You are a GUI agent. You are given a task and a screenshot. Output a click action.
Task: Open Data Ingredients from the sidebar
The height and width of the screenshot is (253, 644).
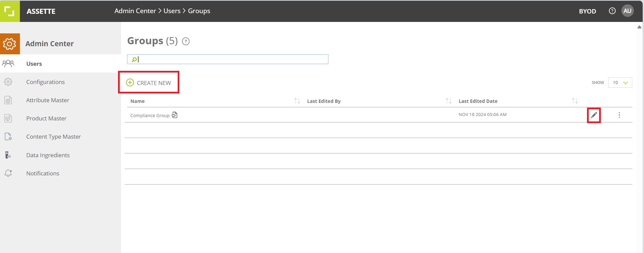[48, 155]
